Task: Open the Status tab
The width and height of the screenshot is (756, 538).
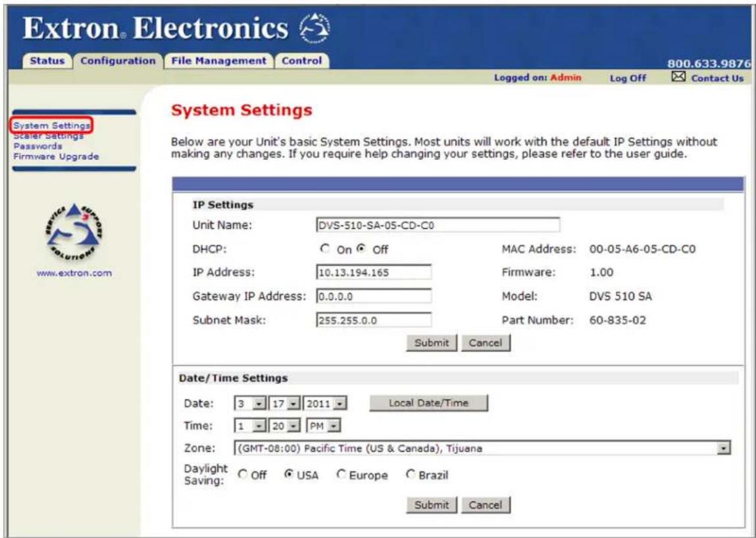Action: (47, 61)
